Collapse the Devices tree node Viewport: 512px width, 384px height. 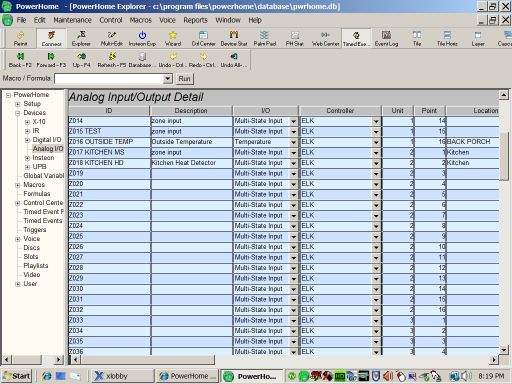pos(18,113)
